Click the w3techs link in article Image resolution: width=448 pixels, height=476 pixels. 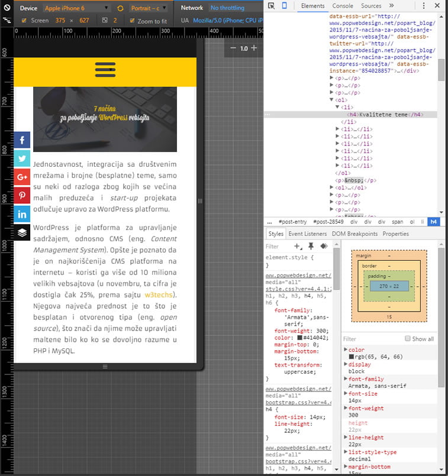tap(158, 295)
